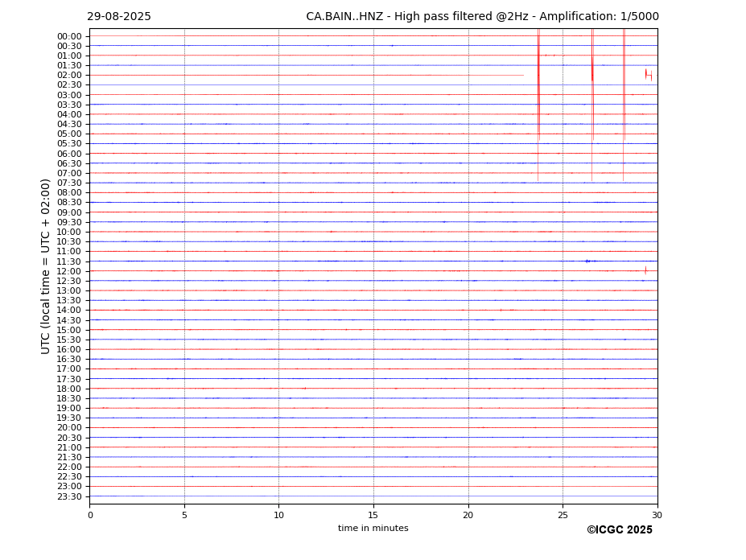The width and height of the screenshot is (746, 560).
Task: Click the 14:30 time row label
Action: tap(69, 320)
